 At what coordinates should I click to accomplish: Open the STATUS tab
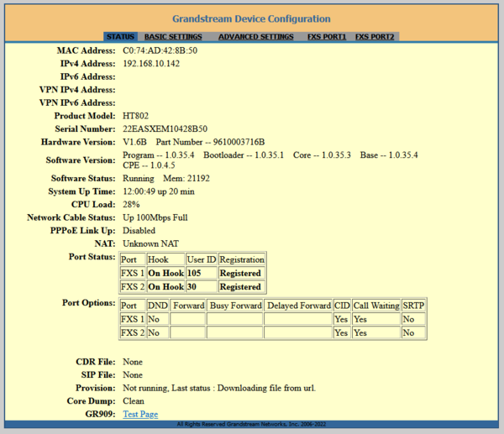click(120, 37)
